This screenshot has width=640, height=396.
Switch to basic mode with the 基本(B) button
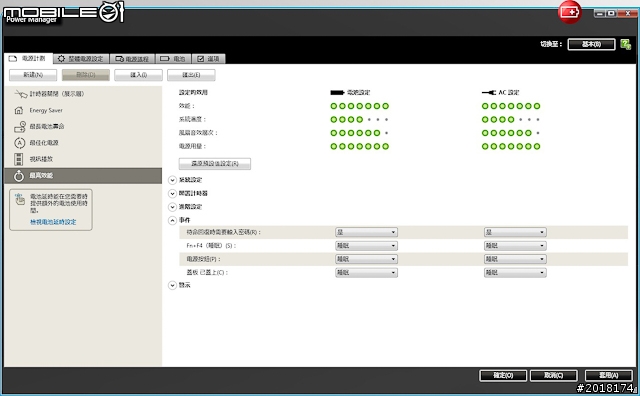pyautogui.click(x=591, y=44)
